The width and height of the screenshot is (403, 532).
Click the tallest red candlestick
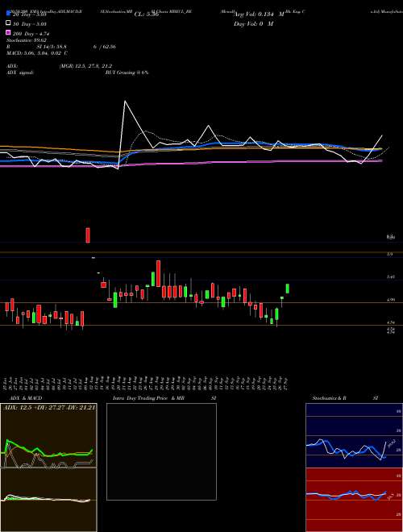coord(158,273)
